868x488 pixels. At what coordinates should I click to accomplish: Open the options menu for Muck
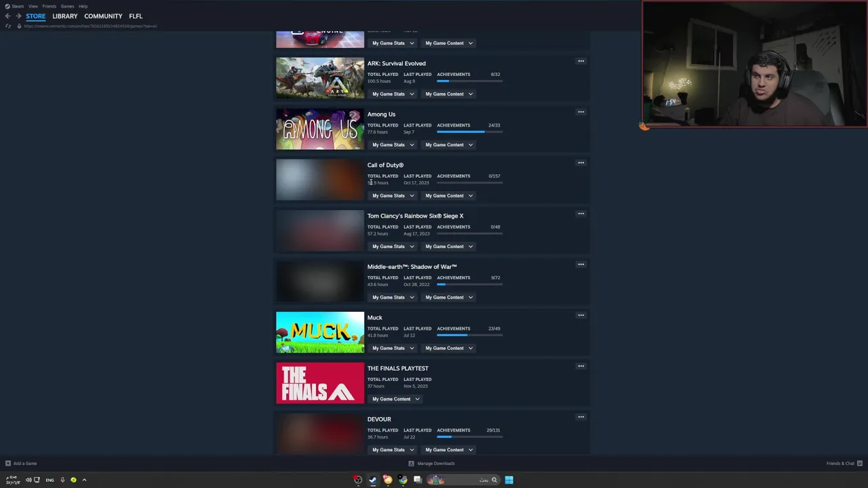(x=580, y=315)
